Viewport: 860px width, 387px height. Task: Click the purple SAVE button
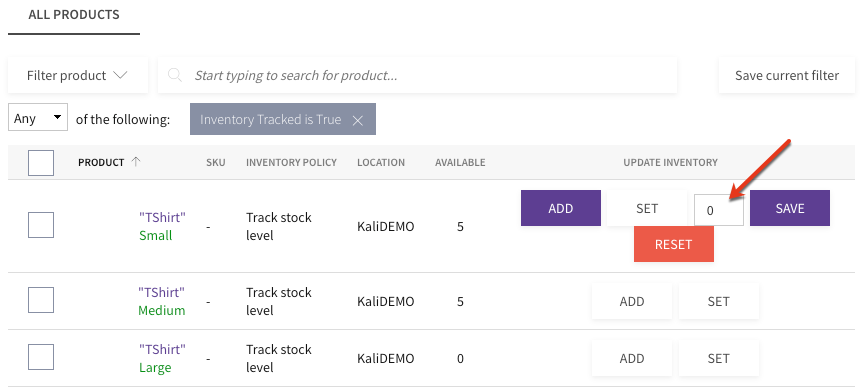[790, 208]
